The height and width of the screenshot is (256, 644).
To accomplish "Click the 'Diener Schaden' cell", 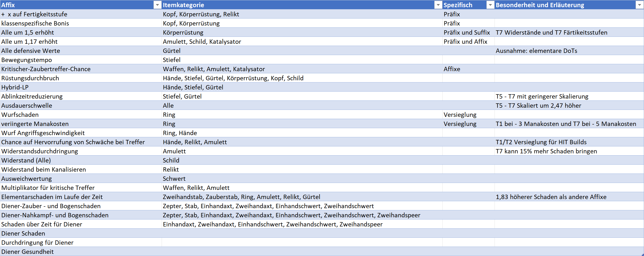I will point(81,233).
